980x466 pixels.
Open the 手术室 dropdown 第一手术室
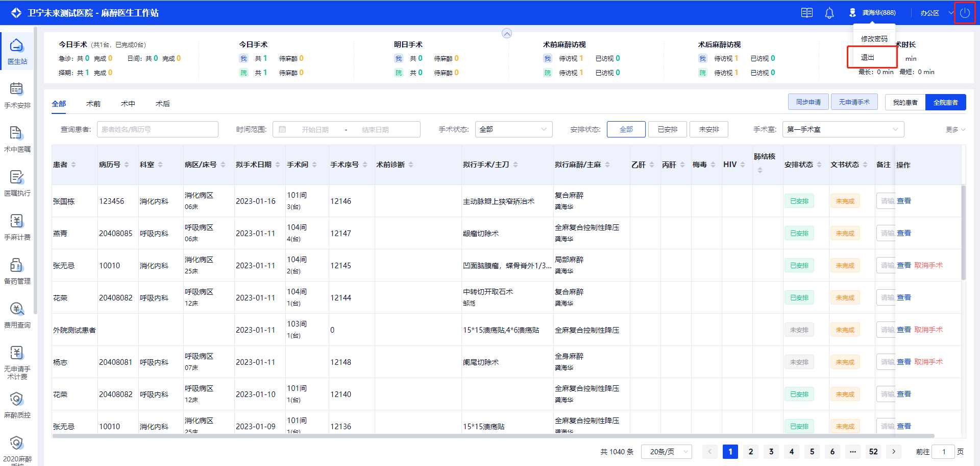coord(843,129)
